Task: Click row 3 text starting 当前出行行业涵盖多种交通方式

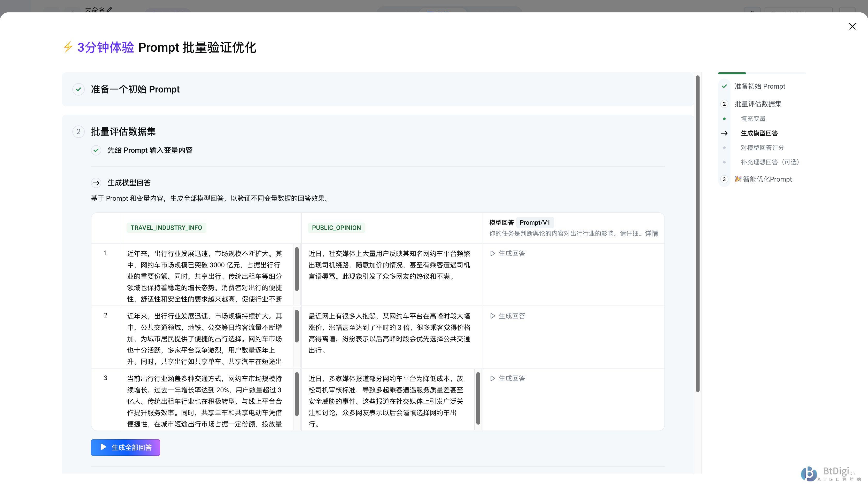Action: tap(205, 401)
